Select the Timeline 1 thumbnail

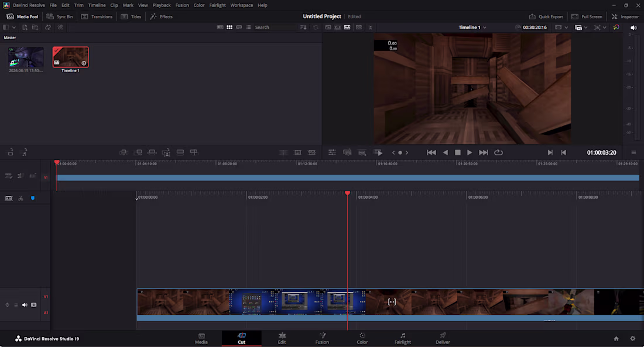[x=70, y=57]
